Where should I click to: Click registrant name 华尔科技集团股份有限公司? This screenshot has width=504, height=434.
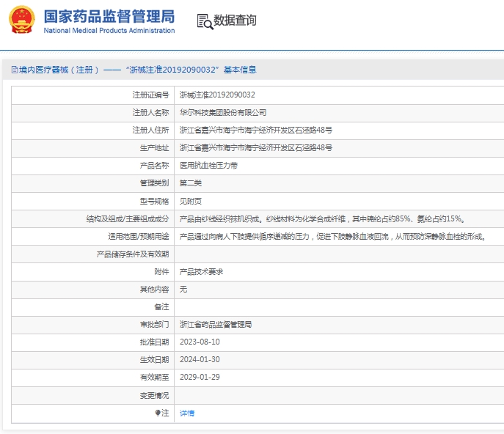[x=223, y=112]
